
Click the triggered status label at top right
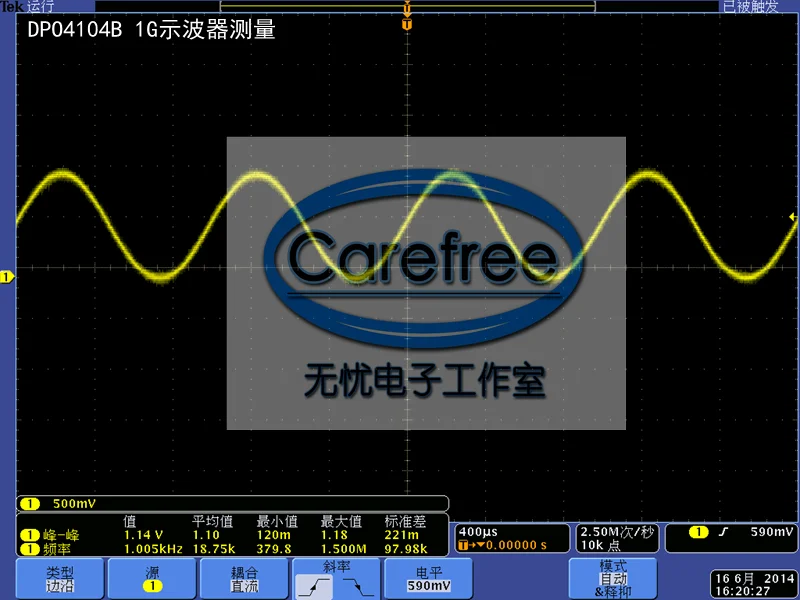coord(750,7)
